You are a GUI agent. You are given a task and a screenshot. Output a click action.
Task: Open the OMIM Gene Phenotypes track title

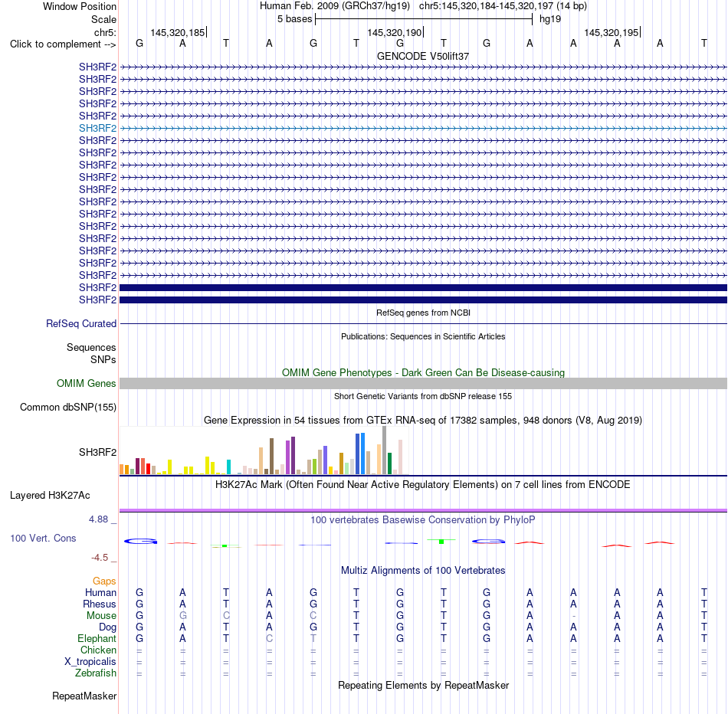[x=423, y=373]
